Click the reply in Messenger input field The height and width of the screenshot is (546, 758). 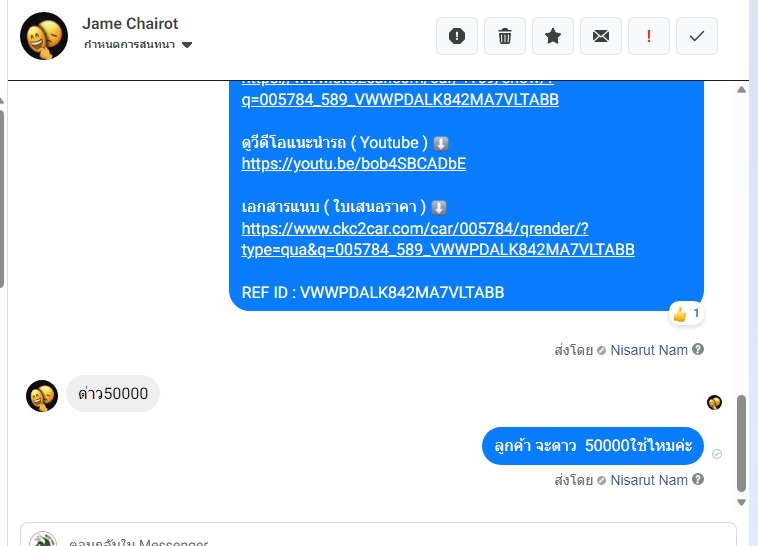tap(378, 537)
